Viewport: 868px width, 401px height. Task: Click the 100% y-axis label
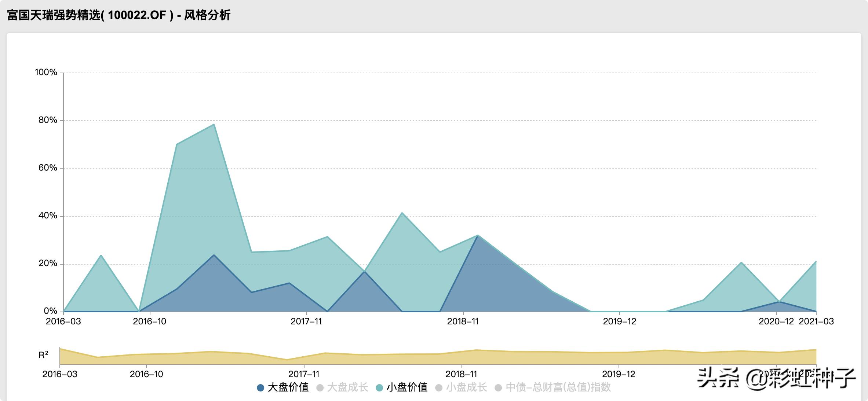click(46, 73)
